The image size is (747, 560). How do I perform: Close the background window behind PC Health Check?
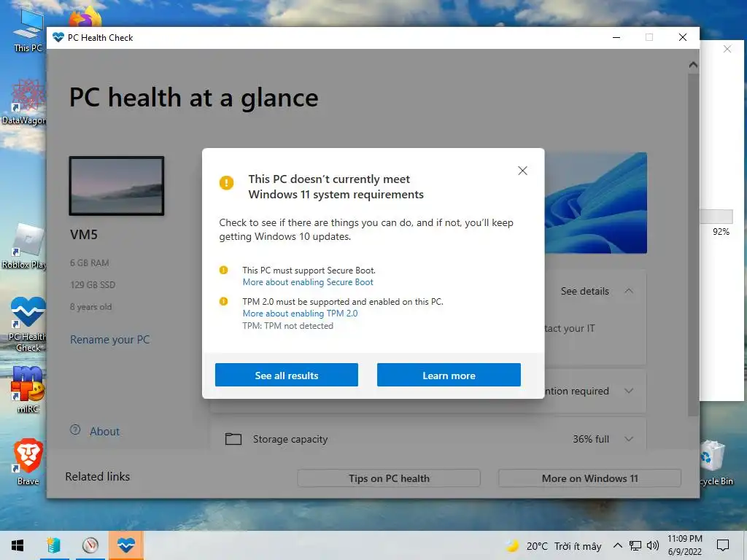coord(727,49)
